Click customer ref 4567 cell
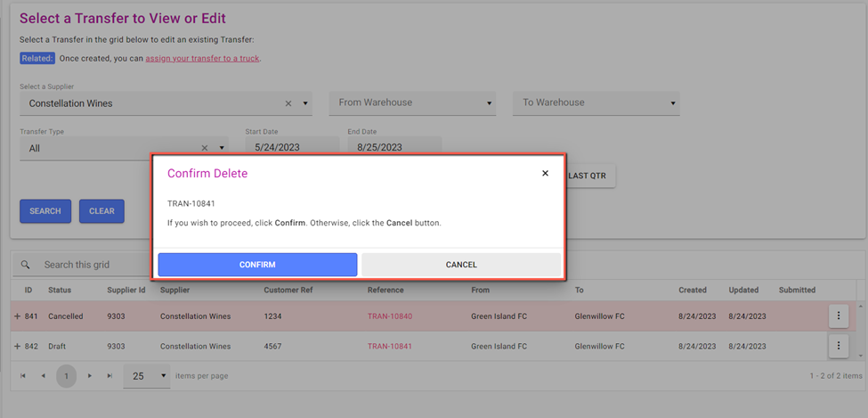This screenshot has width=868, height=418. pyautogui.click(x=272, y=347)
